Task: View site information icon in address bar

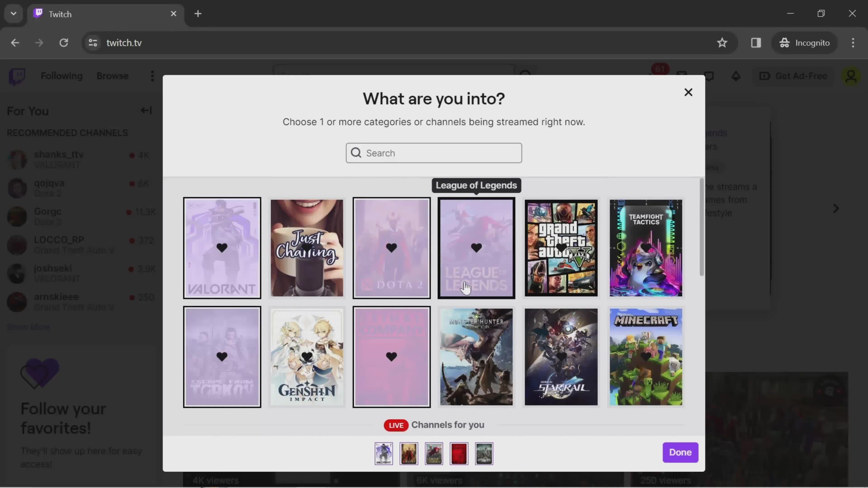Action: point(93,43)
